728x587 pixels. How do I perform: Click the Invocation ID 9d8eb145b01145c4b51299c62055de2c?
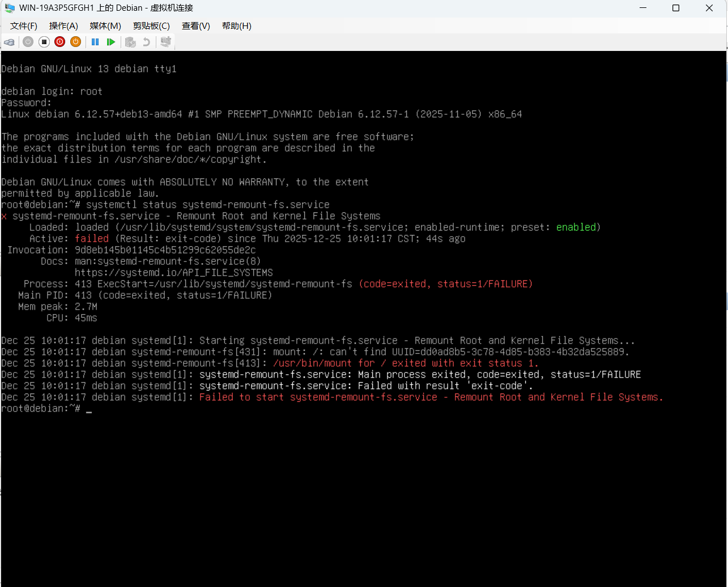coord(165,250)
